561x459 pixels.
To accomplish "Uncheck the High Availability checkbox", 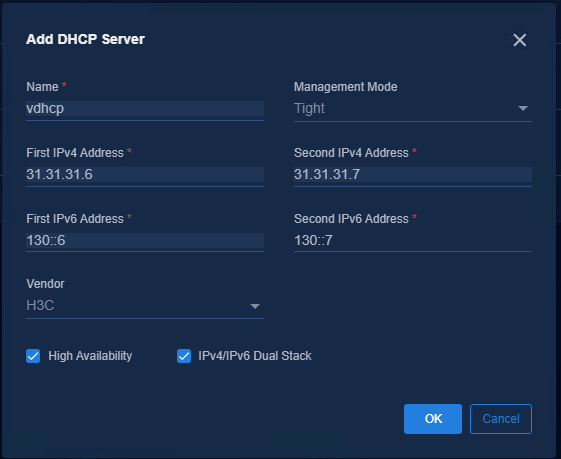I will (33, 356).
